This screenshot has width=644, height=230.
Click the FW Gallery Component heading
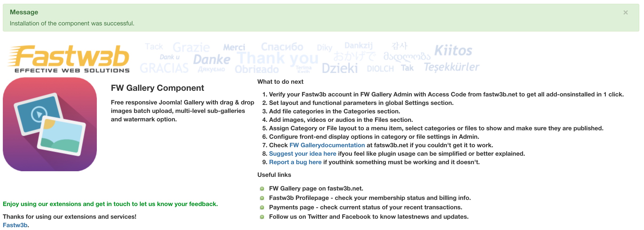pyautogui.click(x=157, y=88)
